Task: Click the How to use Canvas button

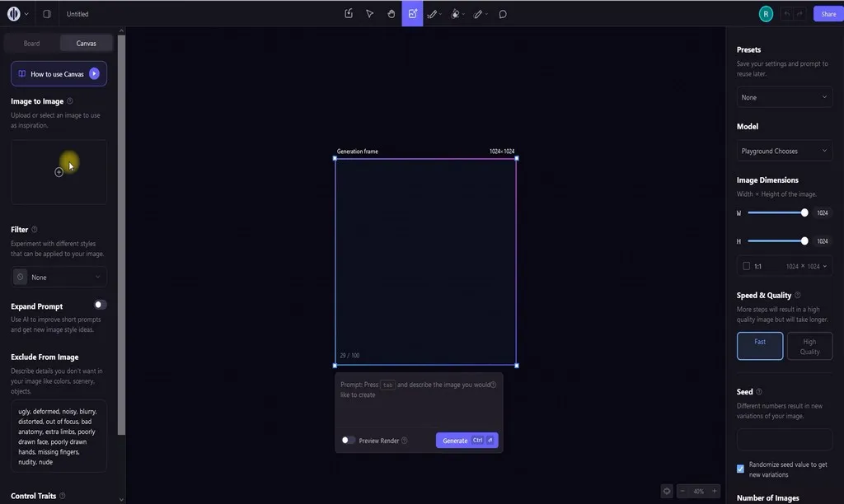Action: [58, 73]
